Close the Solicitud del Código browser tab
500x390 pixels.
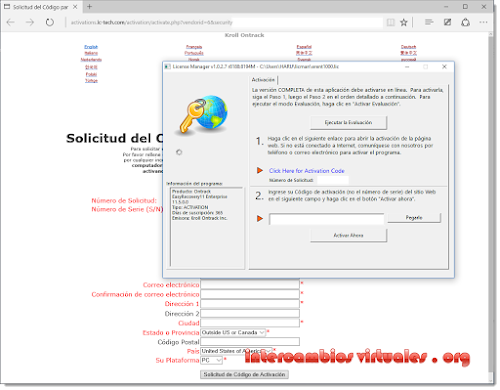coord(75,7)
